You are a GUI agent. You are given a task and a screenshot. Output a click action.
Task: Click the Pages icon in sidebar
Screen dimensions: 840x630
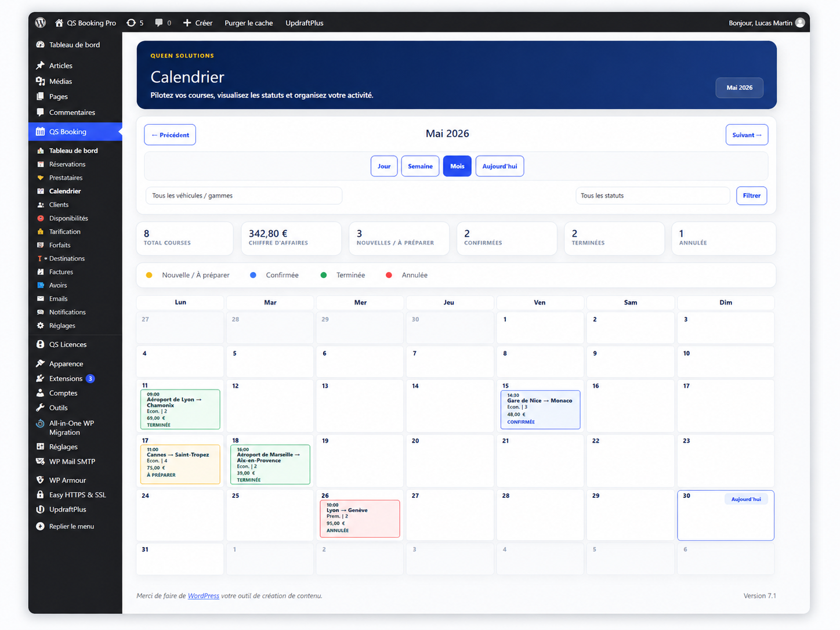point(40,96)
